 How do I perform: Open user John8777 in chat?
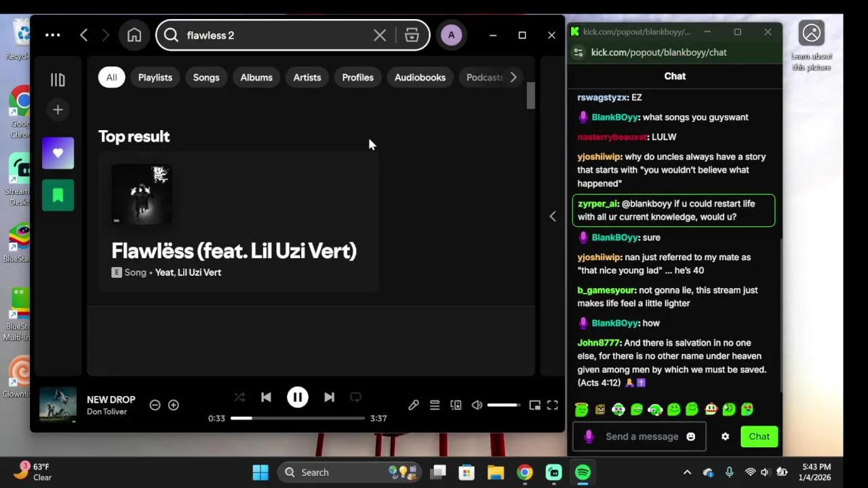[598, 343]
